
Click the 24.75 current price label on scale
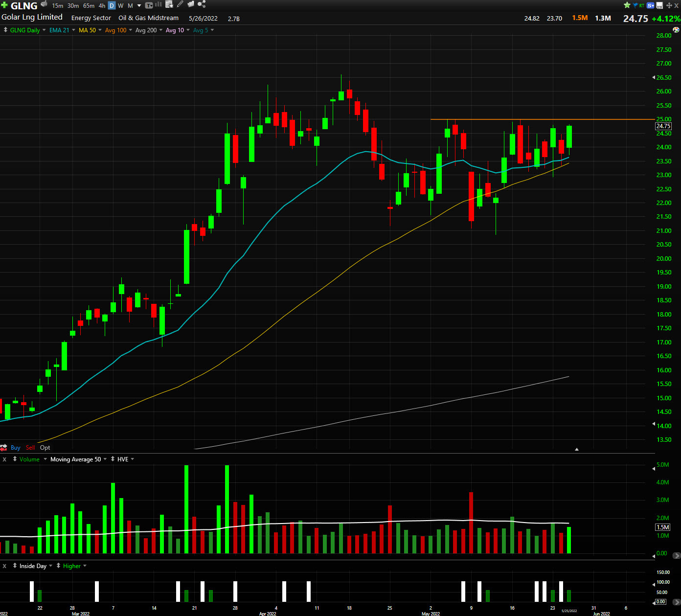(663, 126)
